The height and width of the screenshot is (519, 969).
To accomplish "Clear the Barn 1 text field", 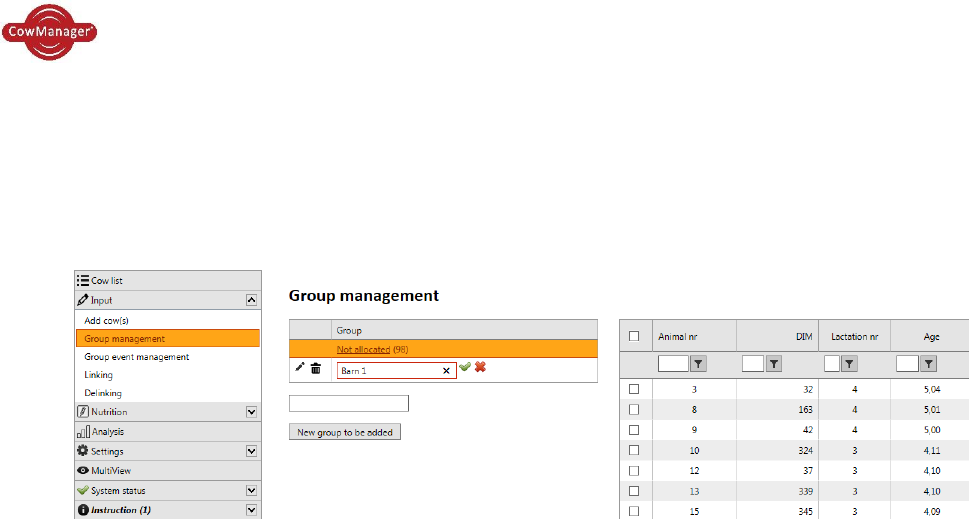I will click(x=446, y=370).
